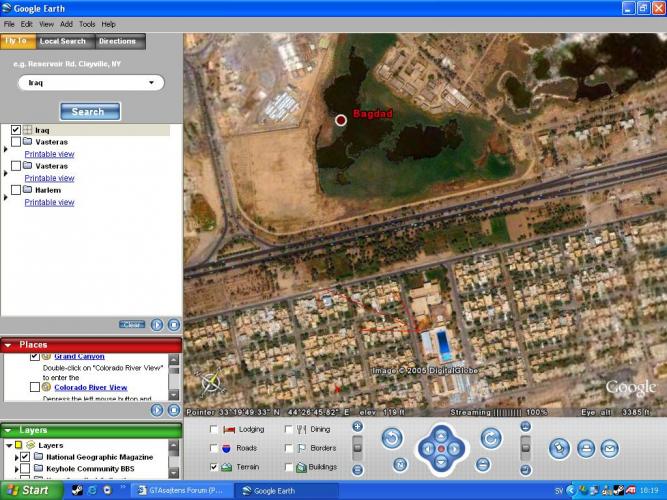The height and width of the screenshot is (500, 667).
Task: Open the Add menu
Action: [x=66, y=24]
